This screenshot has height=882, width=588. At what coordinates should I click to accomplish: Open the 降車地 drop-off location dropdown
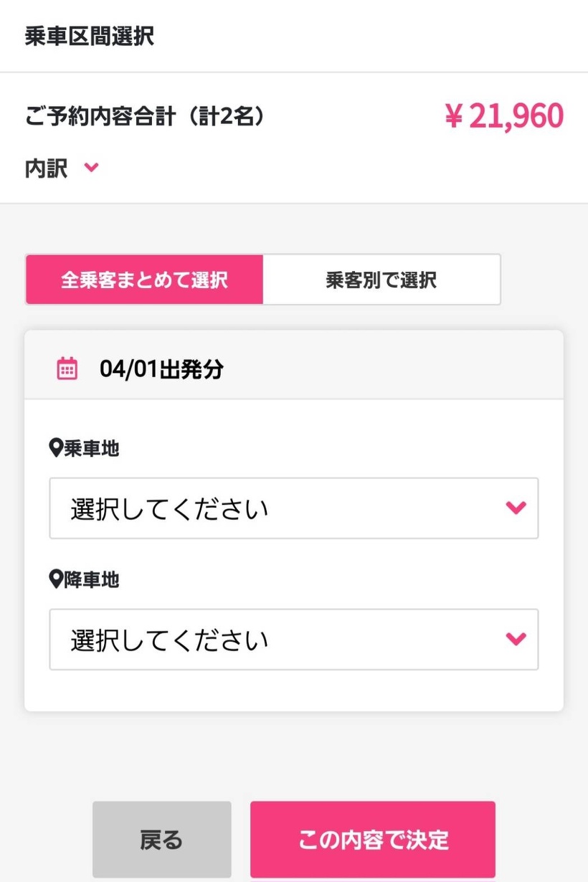293,639
